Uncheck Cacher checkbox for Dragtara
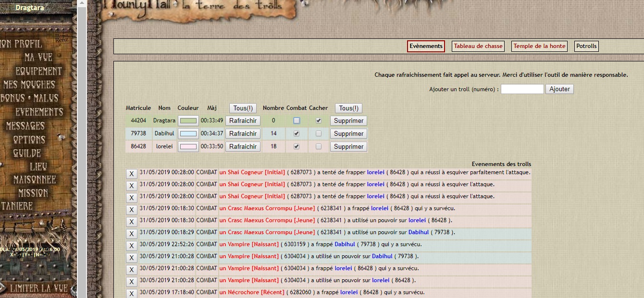 pyautogui.click(x=319, y=120)
